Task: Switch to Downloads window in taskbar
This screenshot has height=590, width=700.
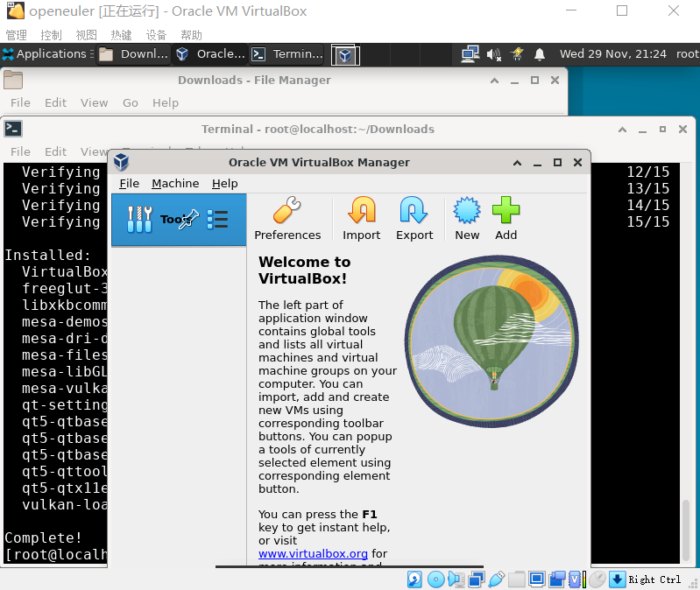Action: pos(133,54)
